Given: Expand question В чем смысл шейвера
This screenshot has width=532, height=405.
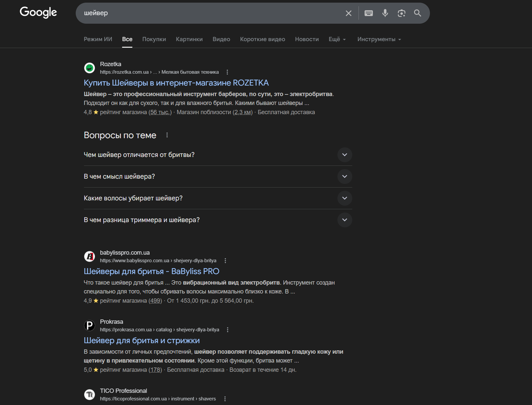Looking at the screenshot, I should click(x=344, y=177).
